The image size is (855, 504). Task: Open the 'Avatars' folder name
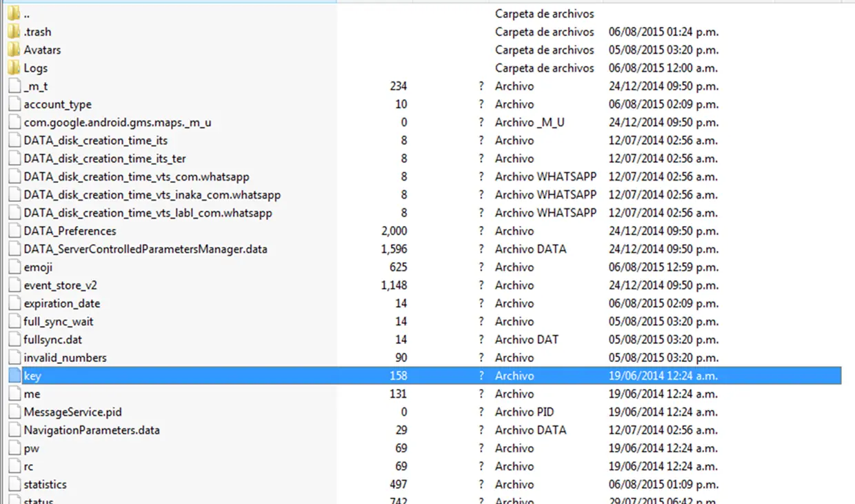42,50
